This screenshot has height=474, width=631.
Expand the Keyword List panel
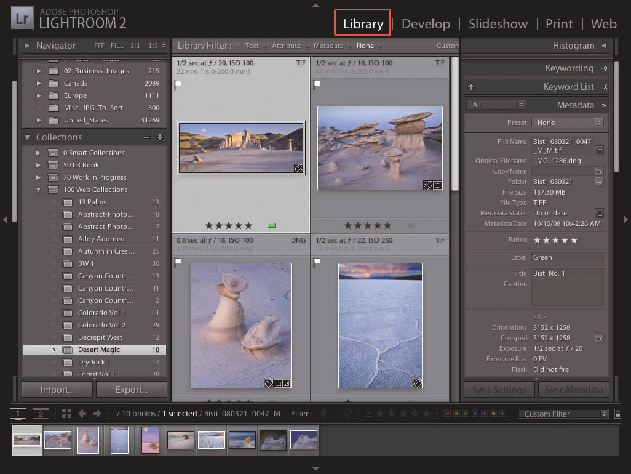(x=605, y=87)
